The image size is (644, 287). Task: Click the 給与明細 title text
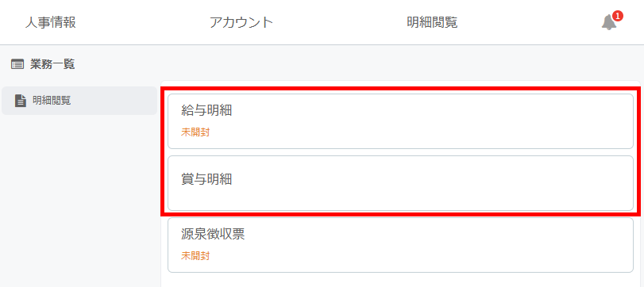click(x=206, y=110)
